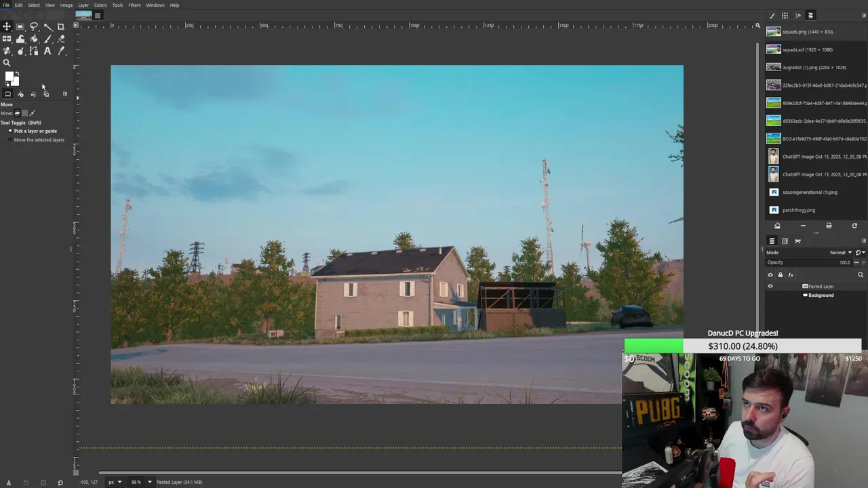Open the Images tab in toolbox dock
This screenshot has width=868, height=488.
click(46, 94)
